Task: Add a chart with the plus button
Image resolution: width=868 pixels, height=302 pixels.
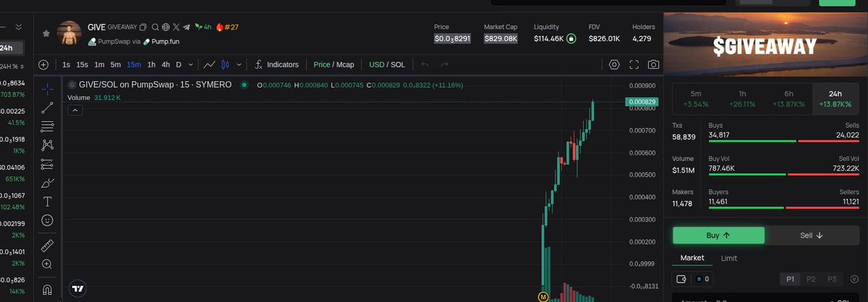Action: 43,64
